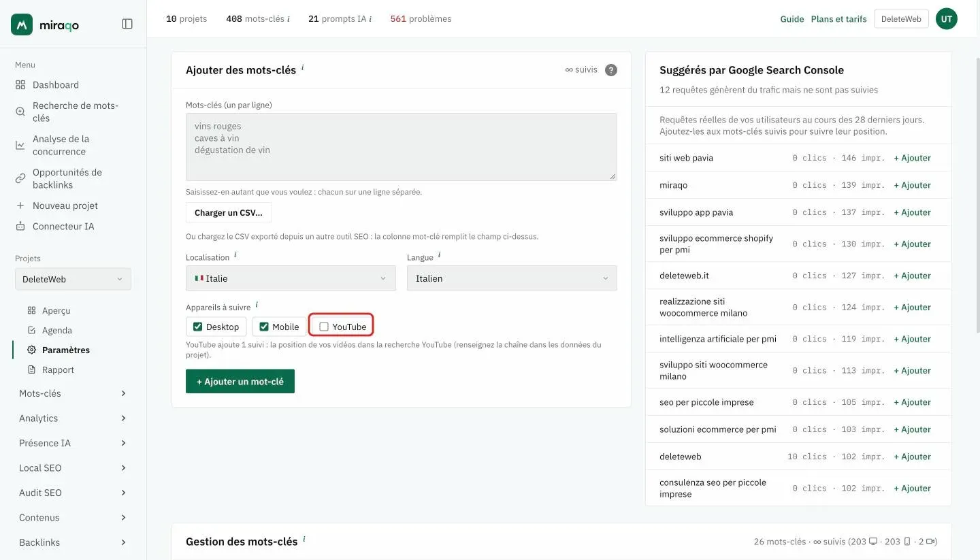Click the chart icon for Analyse de la concurrence
980x560 pixels.
20,145
